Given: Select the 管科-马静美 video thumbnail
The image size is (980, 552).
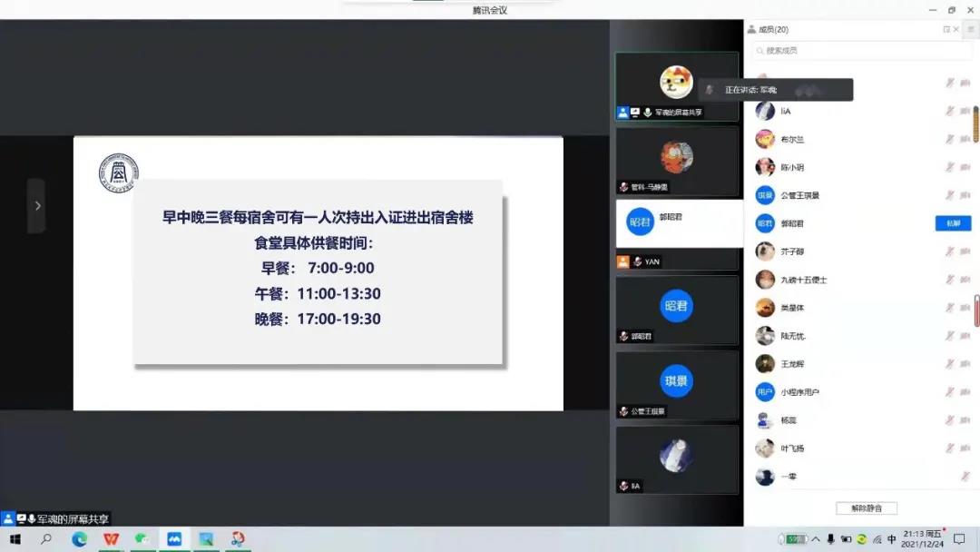Looking at the screenshot, I should (676, 162).
